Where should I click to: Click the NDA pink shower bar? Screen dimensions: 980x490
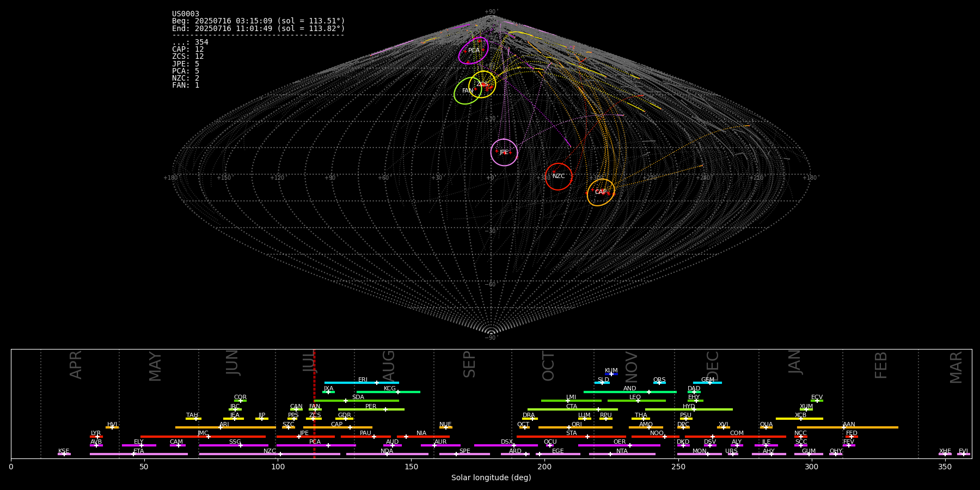pos(387,454)
